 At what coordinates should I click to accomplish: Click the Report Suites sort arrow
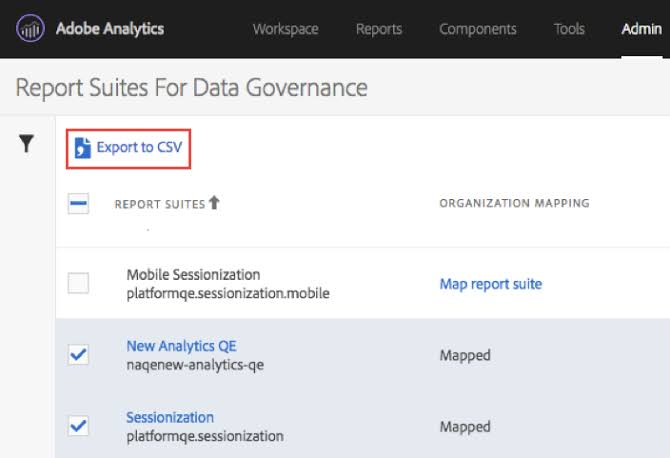coord(214,203)
